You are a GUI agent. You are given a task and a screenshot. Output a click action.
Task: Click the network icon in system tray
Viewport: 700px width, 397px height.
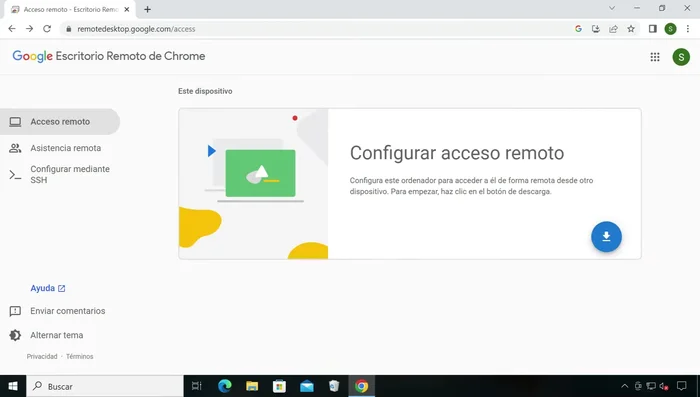651,386
